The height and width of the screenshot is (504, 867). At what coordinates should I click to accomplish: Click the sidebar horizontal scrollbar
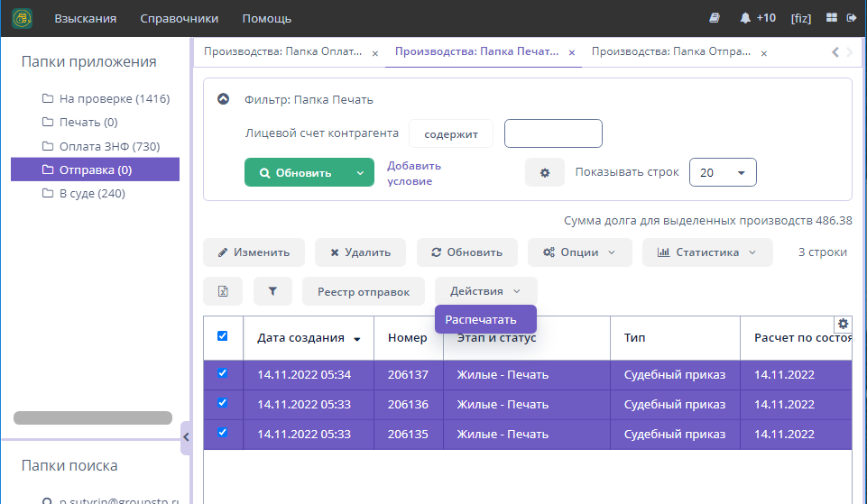click(x=93, y=418)
